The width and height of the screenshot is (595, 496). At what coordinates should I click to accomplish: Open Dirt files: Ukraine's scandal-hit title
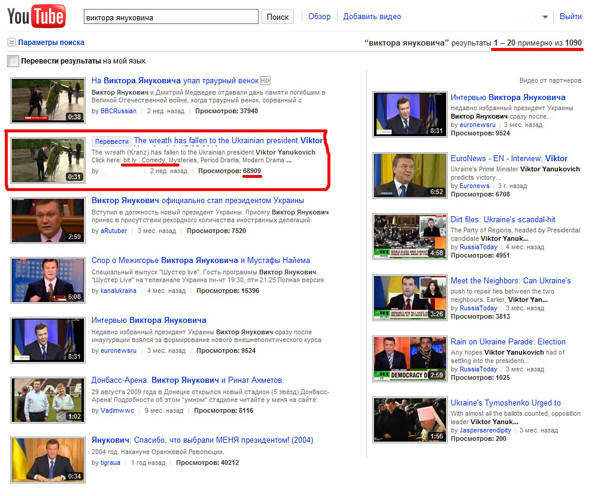tap(503, 220)
